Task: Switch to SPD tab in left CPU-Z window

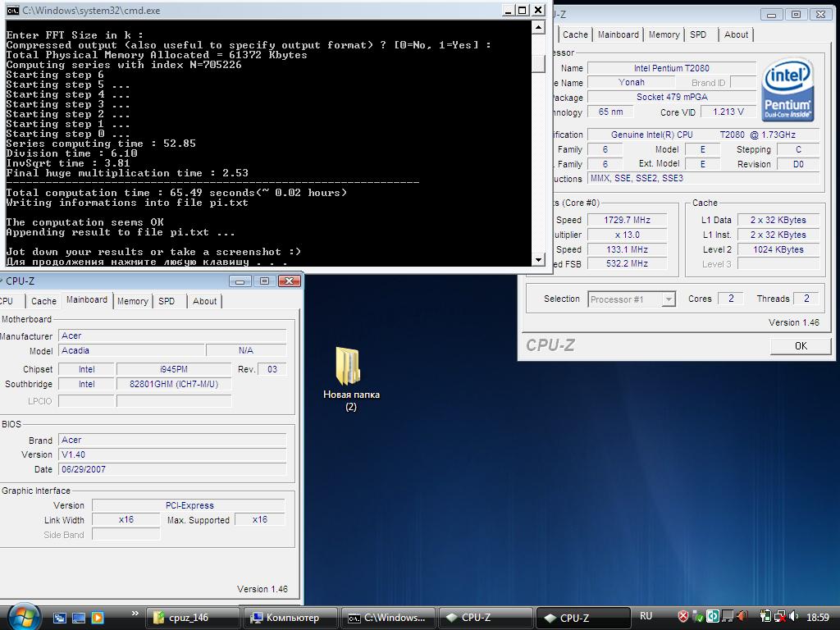Action: [x=167, y=301]
